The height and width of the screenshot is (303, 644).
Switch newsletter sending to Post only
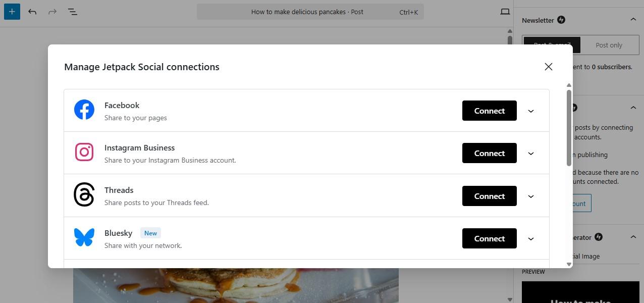point(609,45)
